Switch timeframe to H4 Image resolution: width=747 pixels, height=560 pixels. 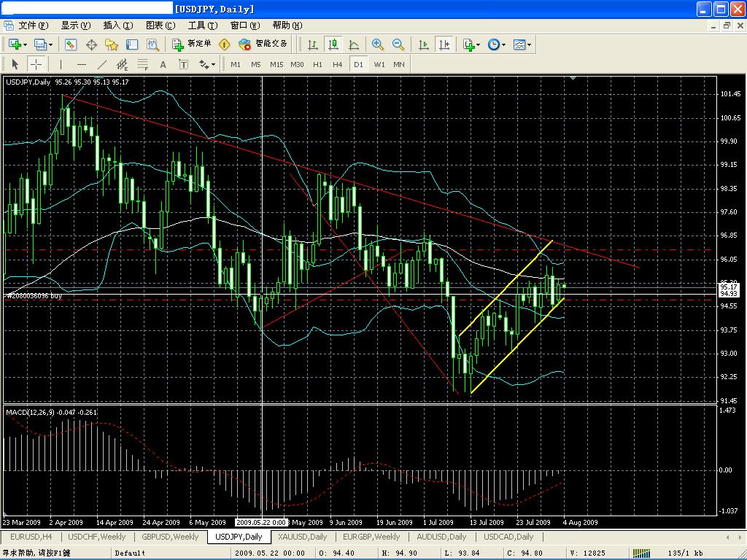337,64
